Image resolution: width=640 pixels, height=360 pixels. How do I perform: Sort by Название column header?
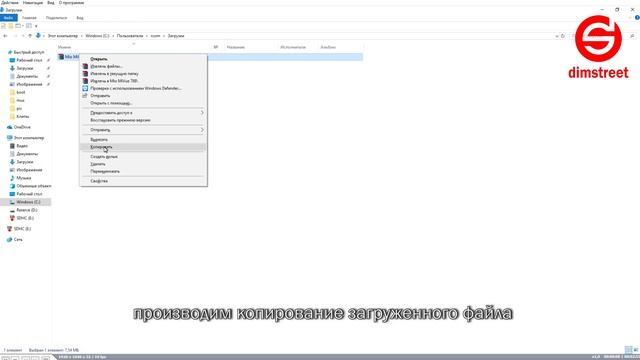(x=236, y=47)
